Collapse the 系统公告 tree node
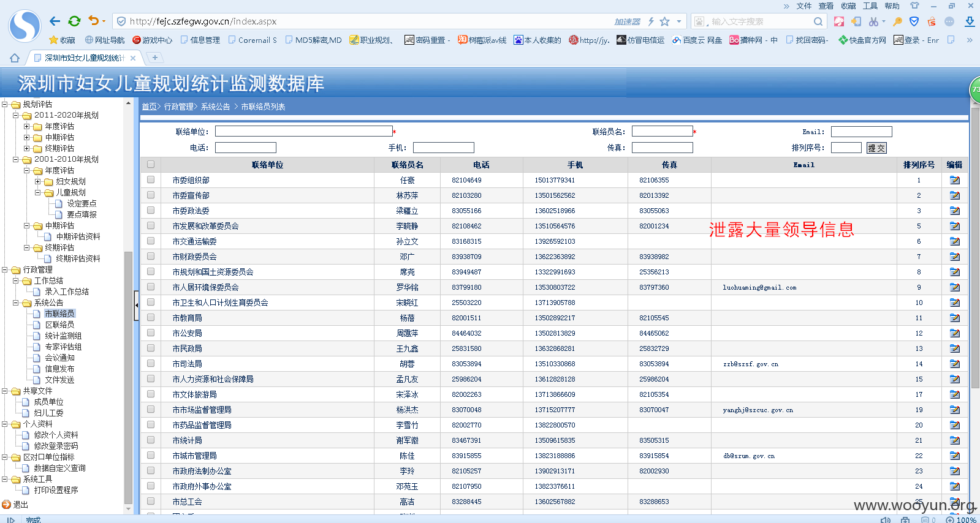This screenshot has height=523, width=980. pyautogui.click(x=16, y=303)
